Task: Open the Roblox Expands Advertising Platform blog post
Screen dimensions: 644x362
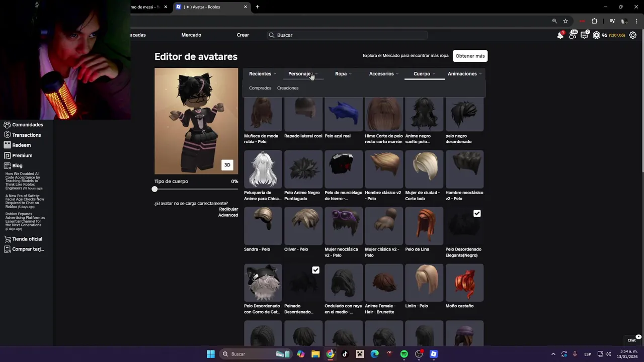Action: [25, 221]
